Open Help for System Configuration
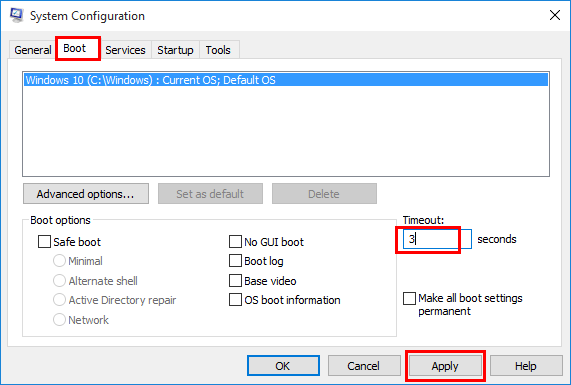 [526, 366]
